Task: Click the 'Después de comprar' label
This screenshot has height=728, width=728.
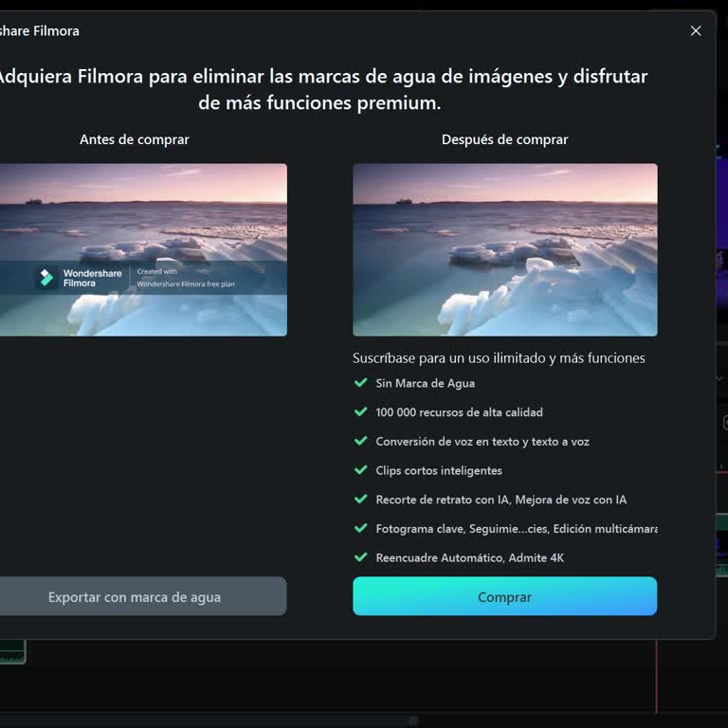Action: pos(504,139)
